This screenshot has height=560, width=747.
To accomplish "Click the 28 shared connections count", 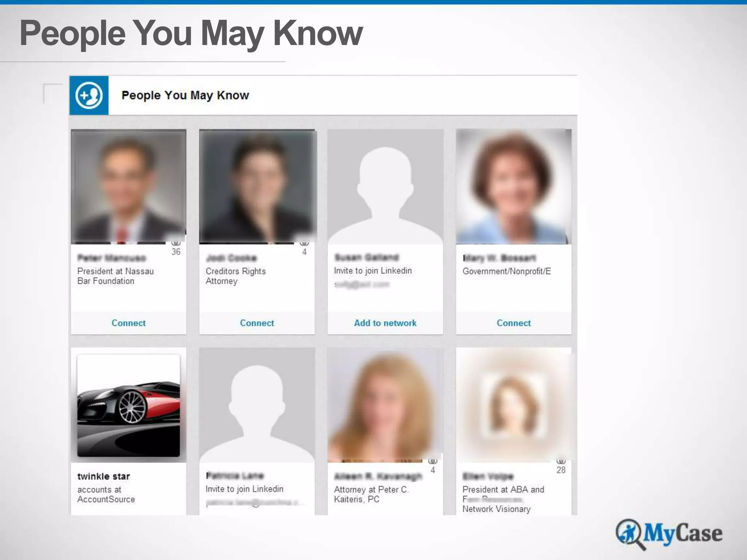I will (x=561, y=470).
